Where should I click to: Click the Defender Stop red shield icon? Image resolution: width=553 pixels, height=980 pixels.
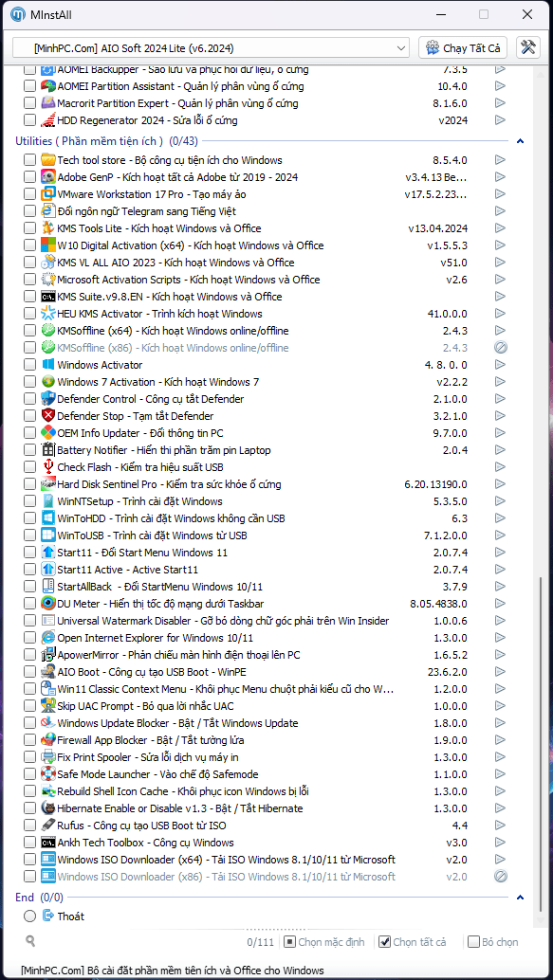[x=48, y=416]
